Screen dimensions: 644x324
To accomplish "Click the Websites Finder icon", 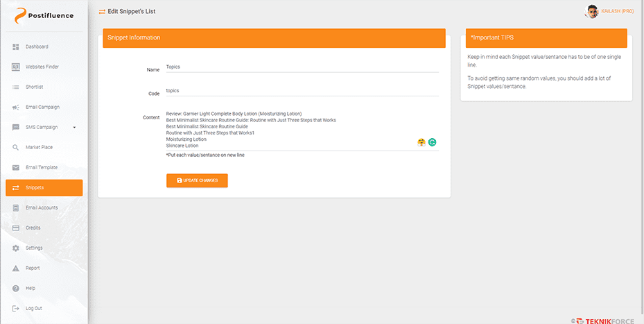I will click(x=16, y=67).
